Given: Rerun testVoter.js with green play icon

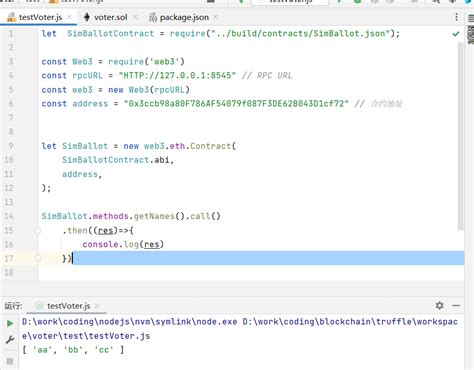Looking at the screenshot, I should [x=10, y=323].
